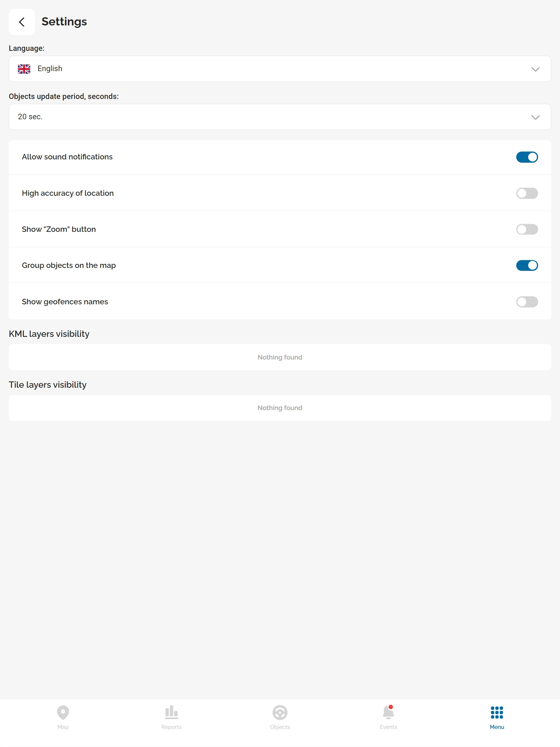Viewport: 560px width, 747px height.
Task: Click the Settings page title
Action: point(64,22)
